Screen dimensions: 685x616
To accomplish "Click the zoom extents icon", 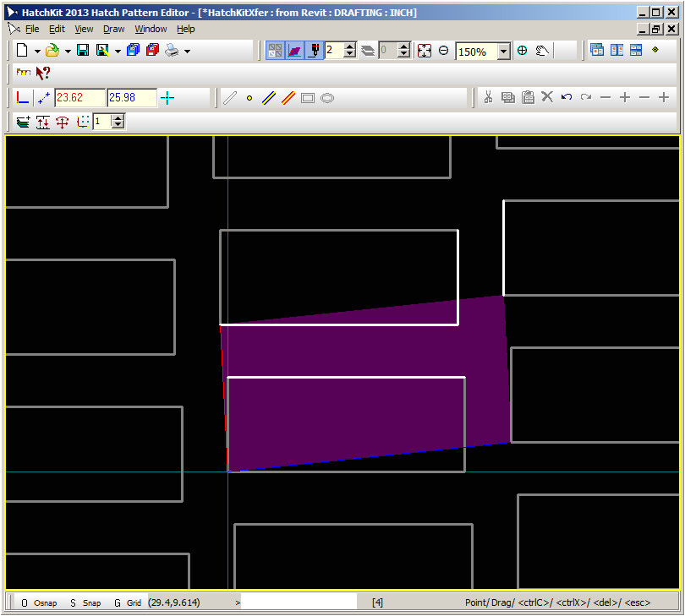I will (x=425, y=51).
